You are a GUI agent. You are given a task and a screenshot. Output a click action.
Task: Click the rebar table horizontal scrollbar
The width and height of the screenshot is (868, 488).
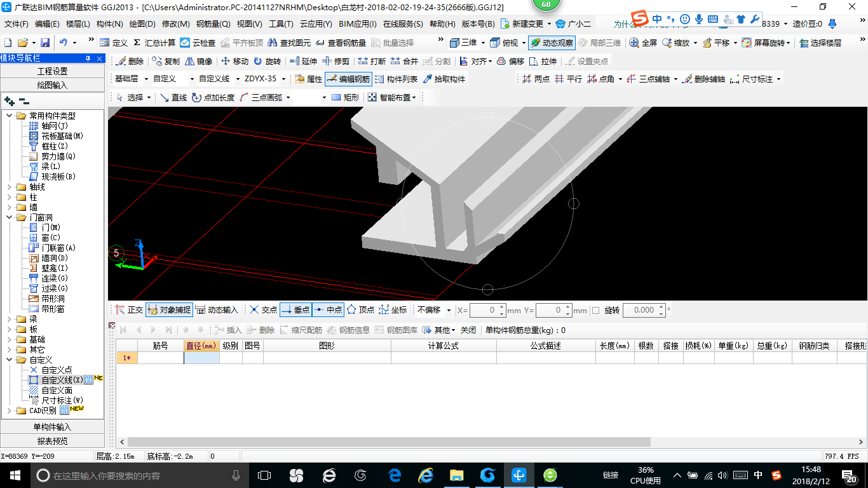(x=389, y=442)
